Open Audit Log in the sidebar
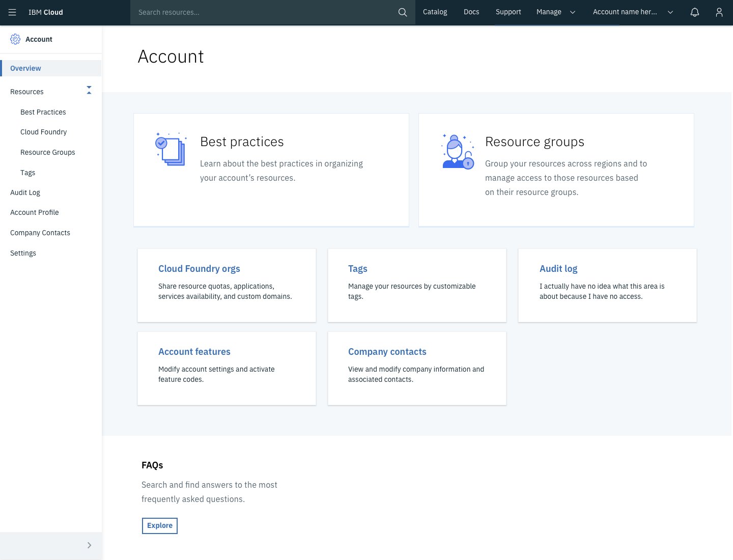Image resolution: width=733 pixels, height=560 pixels. coord(25,192)
